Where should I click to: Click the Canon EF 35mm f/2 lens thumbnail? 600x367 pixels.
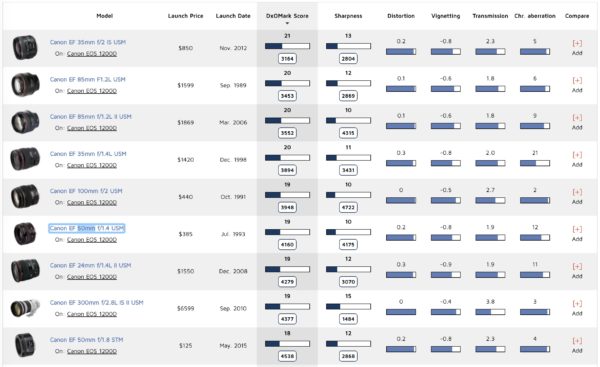(x=25, y=47)
